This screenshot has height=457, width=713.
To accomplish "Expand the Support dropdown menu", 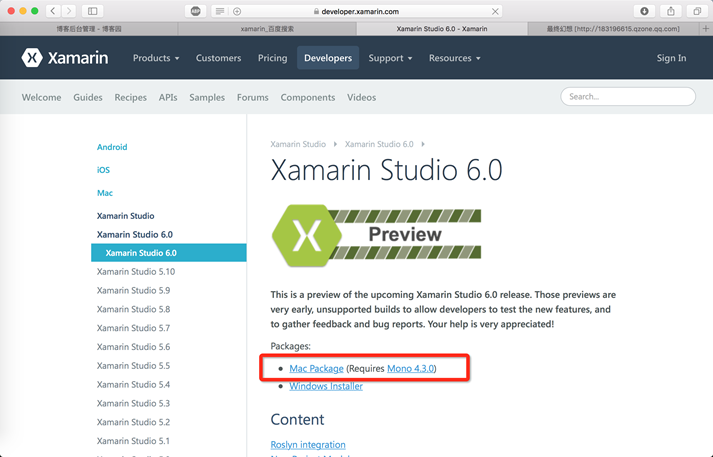I will click(x=390, y=58).
